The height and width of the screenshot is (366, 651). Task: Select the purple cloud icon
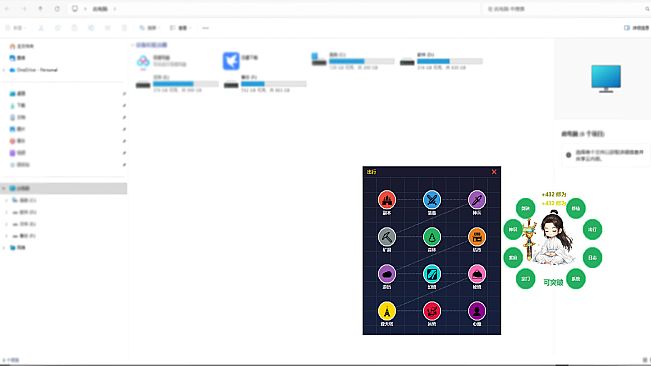(387, 274)
